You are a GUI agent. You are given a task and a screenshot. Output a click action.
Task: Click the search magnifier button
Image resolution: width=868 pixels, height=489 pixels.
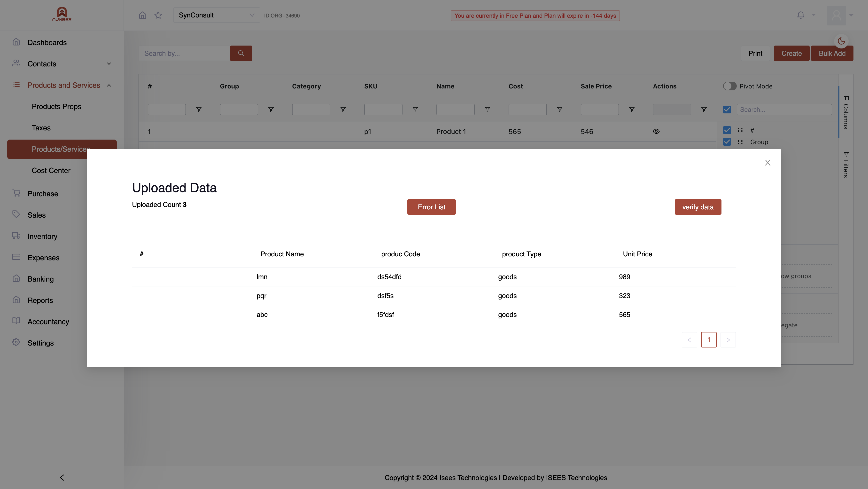click(241, 53)
